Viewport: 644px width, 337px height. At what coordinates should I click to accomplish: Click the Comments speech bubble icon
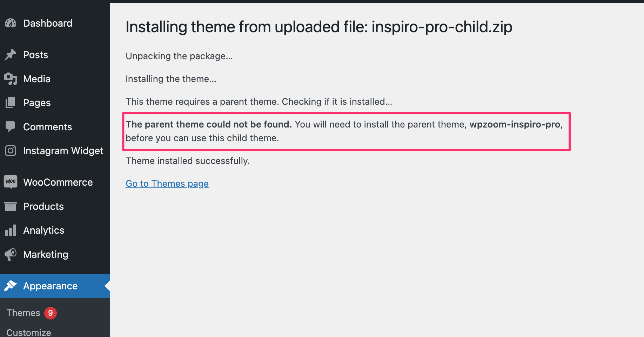11,126
